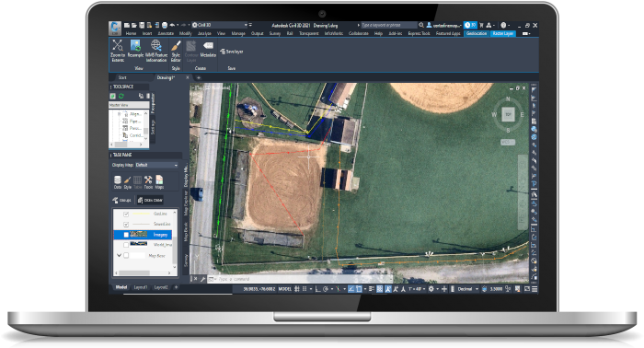Image resolution: width=644 pixels, height=348 pixels.
Task: Toggle the GasLine layer checkbox
Action: coord(126,215)
